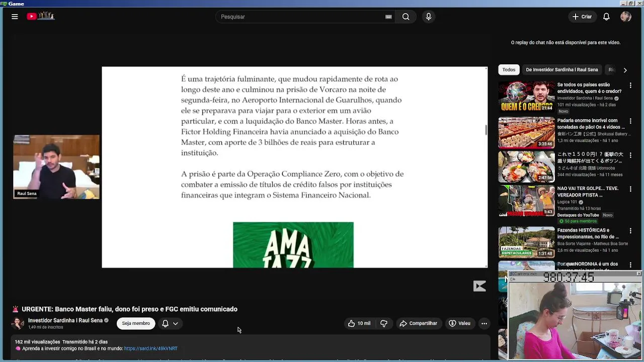Click the Shokusai Bakery channel name

[593, 134]
